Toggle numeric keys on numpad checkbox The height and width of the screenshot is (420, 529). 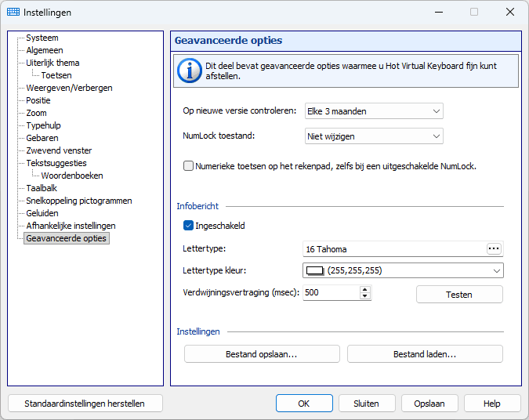click(x=188, y=166)
